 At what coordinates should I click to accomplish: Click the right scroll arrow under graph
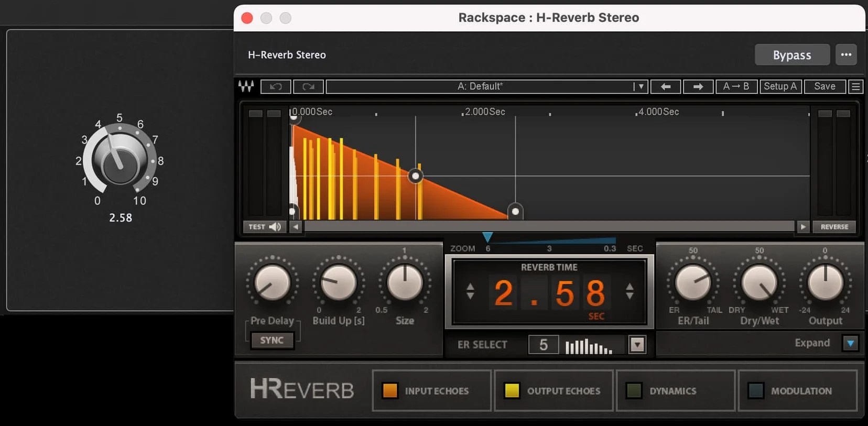802,227
